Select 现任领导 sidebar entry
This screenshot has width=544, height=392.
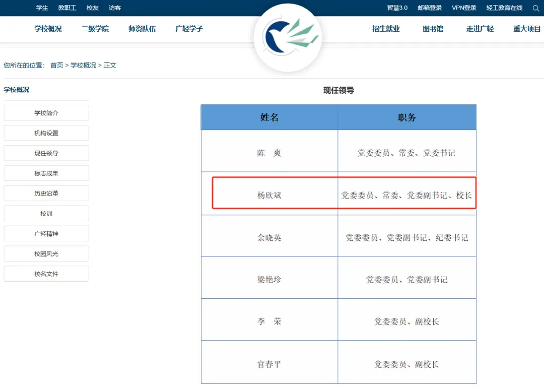pyautogui.click(x=46, y=153)
